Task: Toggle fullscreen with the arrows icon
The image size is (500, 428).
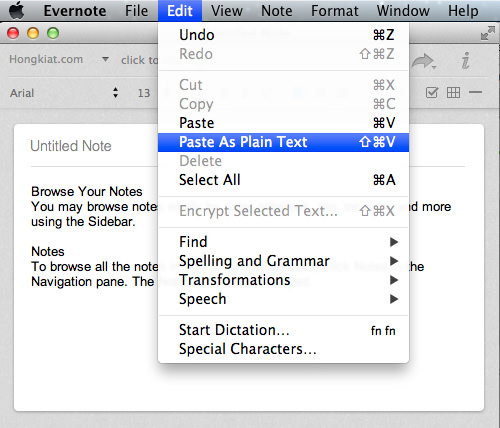Action: (488, 33)
